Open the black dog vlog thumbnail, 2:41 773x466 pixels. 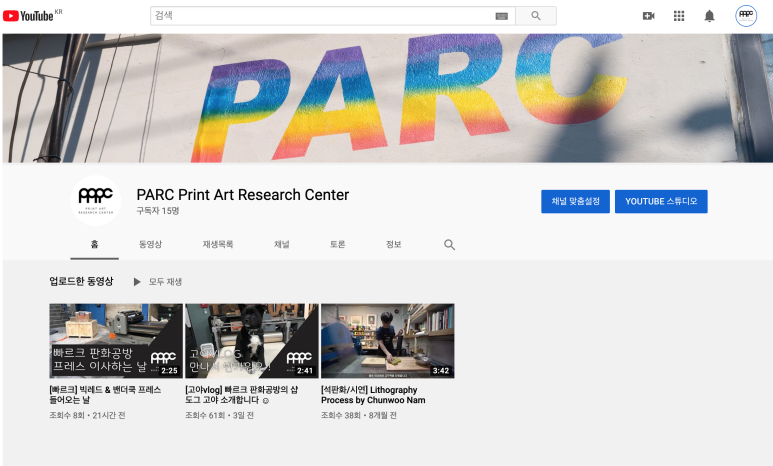(x=251, y=341)
